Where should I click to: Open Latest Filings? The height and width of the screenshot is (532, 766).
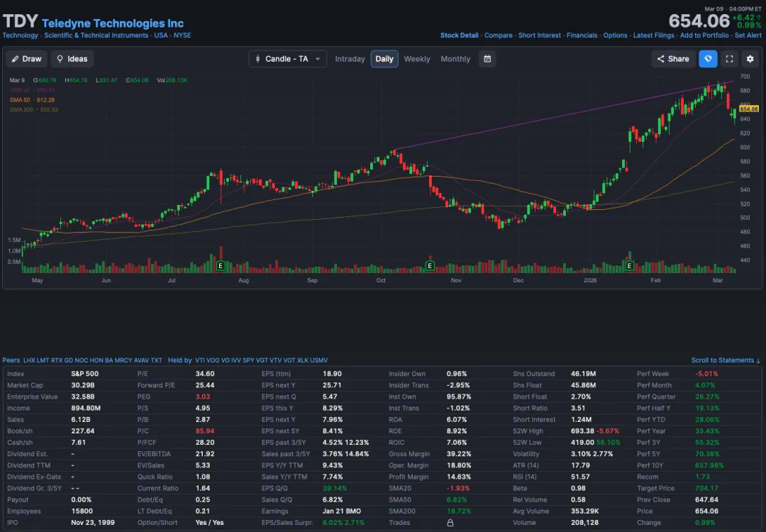point(654,35)
